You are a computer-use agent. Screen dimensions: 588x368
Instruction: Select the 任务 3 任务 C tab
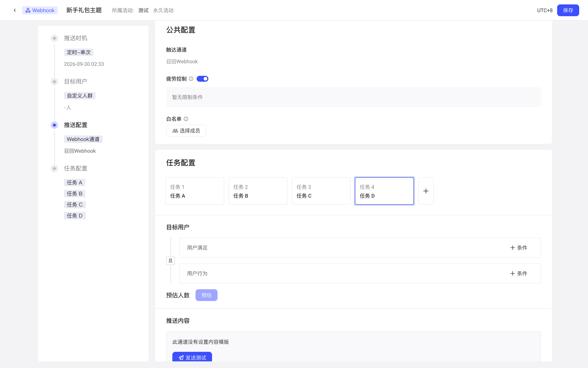(321, 191)
